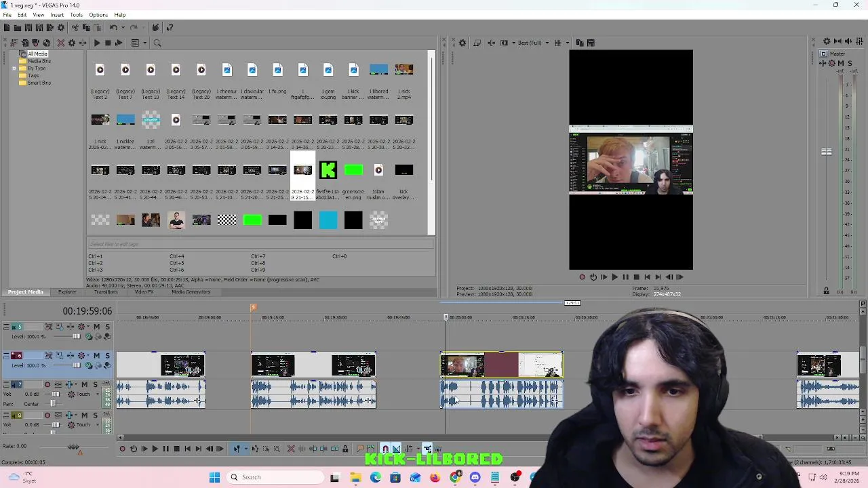Image resolution: width=868 pixels, height=488 pixels.
Task: Adjust the Master volume fader
Action: (x=826, y=152)
